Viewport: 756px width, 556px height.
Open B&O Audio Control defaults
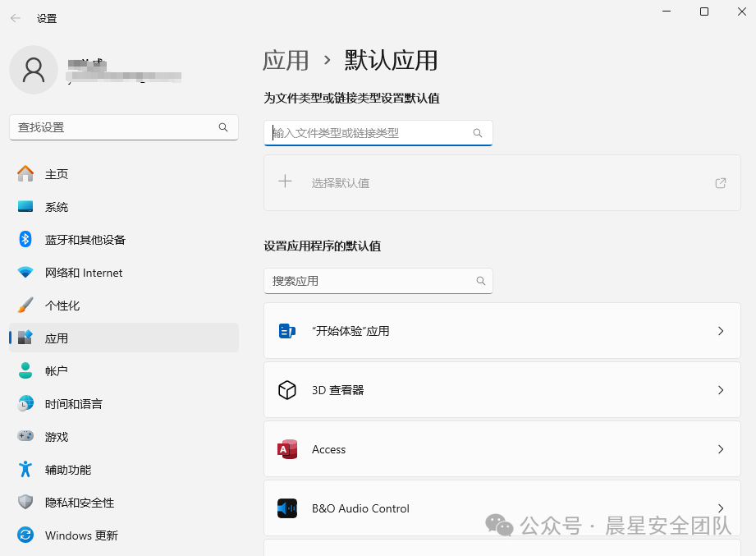coord(502,508)
